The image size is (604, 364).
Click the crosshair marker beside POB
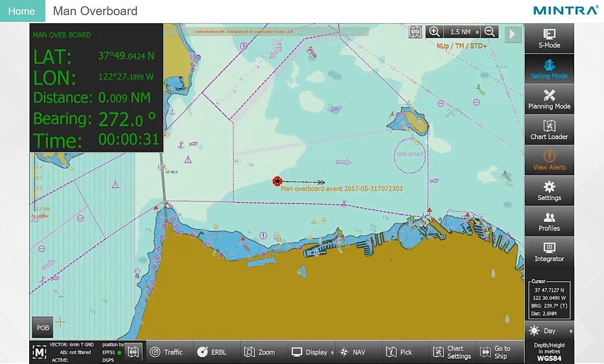60,322
